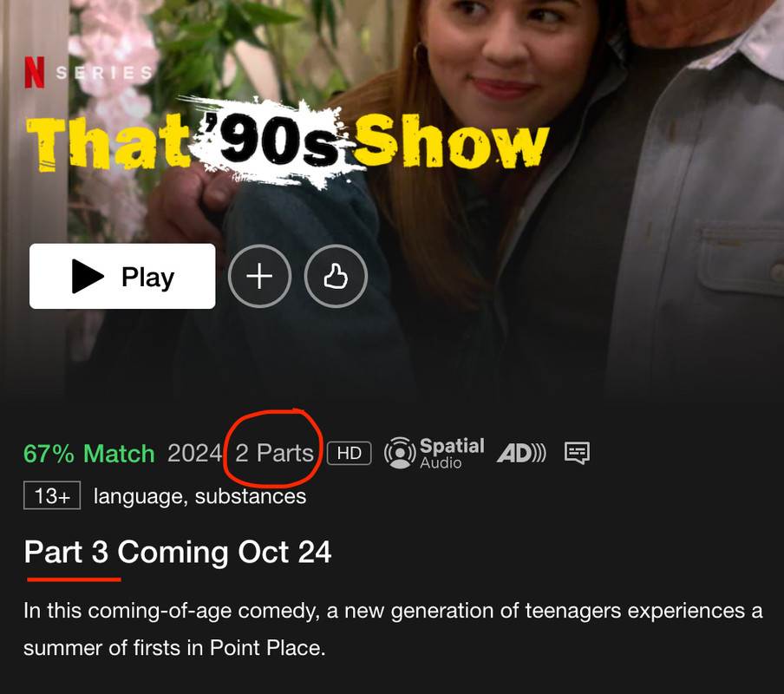Click the 13+ maturity rating badge

point(52,495)
